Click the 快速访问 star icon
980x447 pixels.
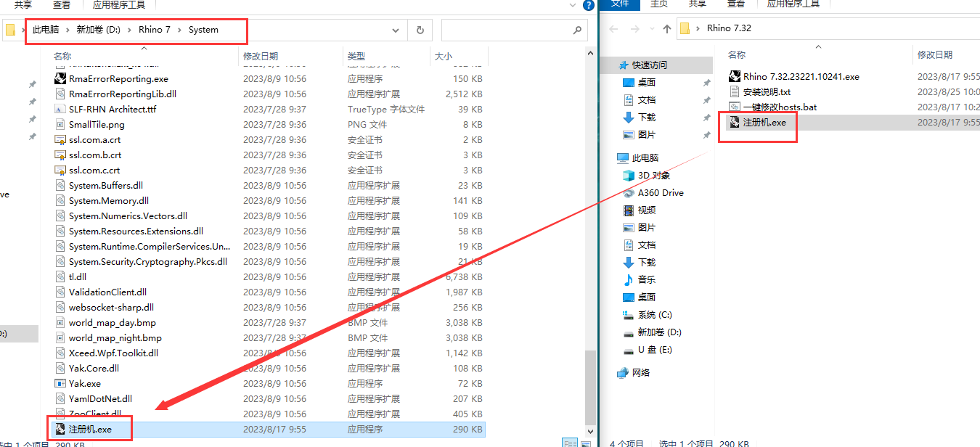click(623, 65)
